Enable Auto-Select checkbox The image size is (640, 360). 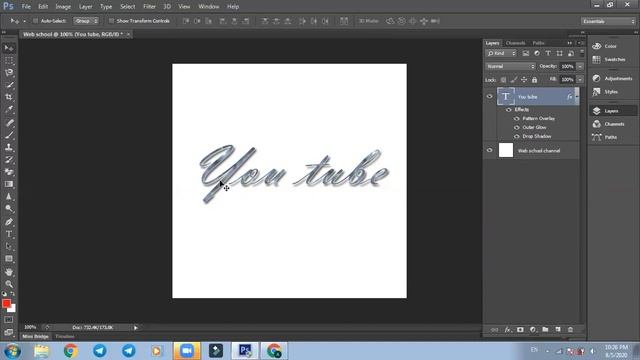36,21
